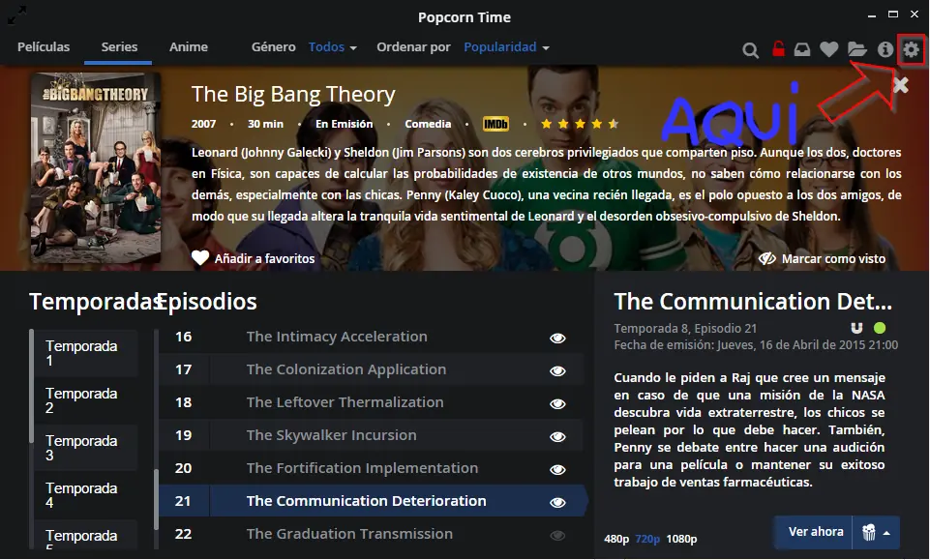Toggle watched eye for episode 16

click(556, 338)
